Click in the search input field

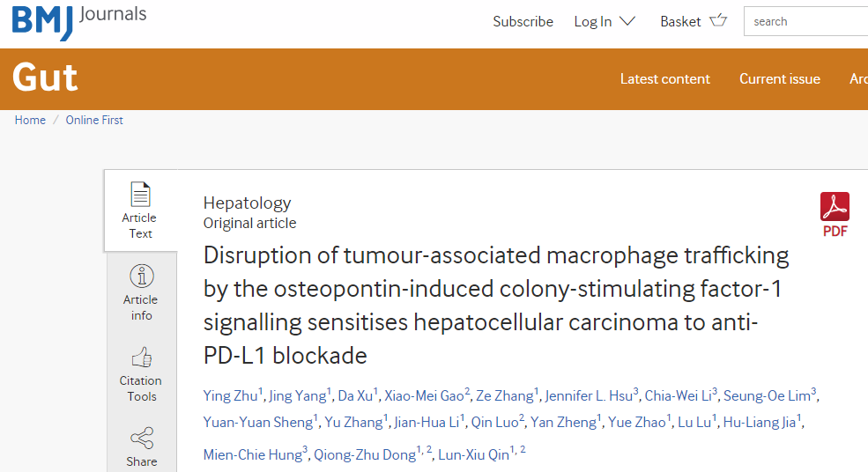(806, 22)
